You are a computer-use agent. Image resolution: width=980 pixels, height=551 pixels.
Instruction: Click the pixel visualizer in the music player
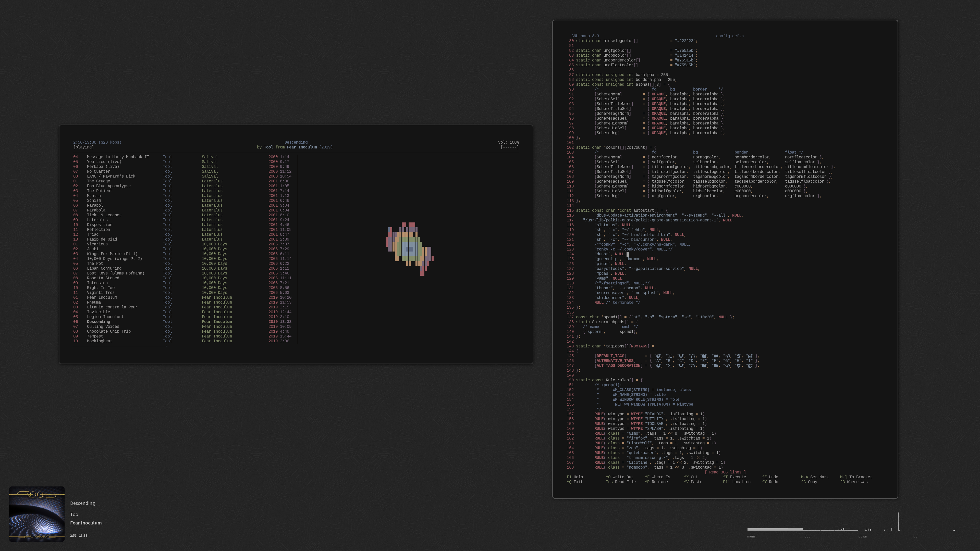pyautogui.click(x=409, y=249)
